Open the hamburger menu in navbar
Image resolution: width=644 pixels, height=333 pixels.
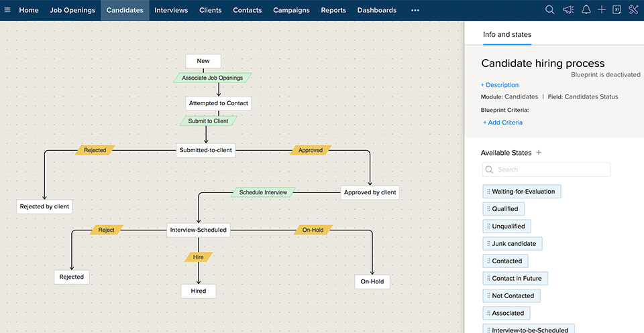pos(7,10)
